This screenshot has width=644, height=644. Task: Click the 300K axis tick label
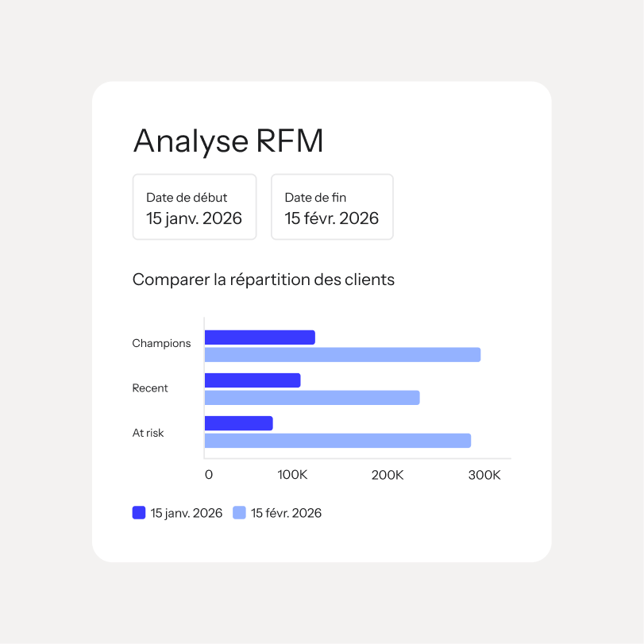484,475
